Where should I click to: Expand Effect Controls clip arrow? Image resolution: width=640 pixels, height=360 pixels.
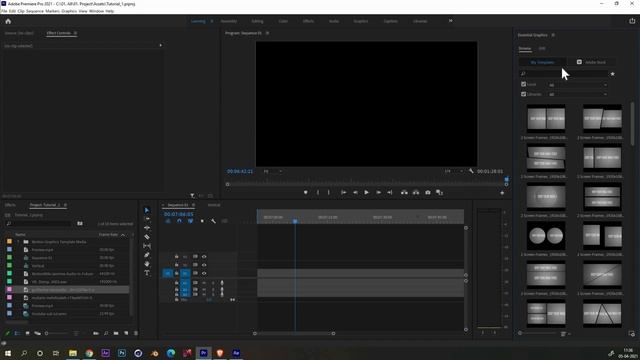point(160,45)
